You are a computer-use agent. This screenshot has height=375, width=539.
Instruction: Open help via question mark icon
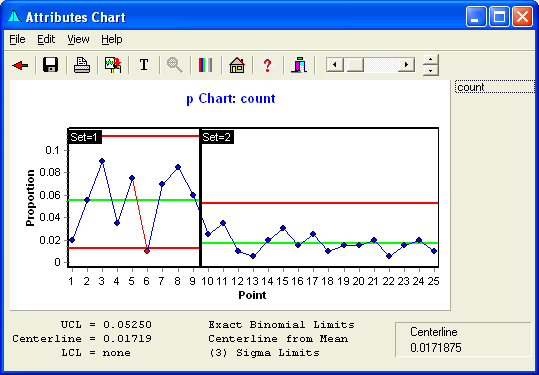point(267,65)
